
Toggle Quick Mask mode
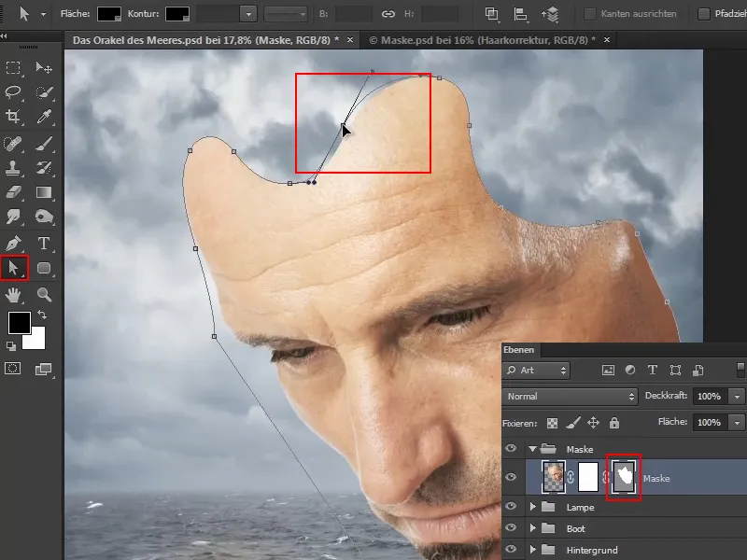(x=13, y=369)
